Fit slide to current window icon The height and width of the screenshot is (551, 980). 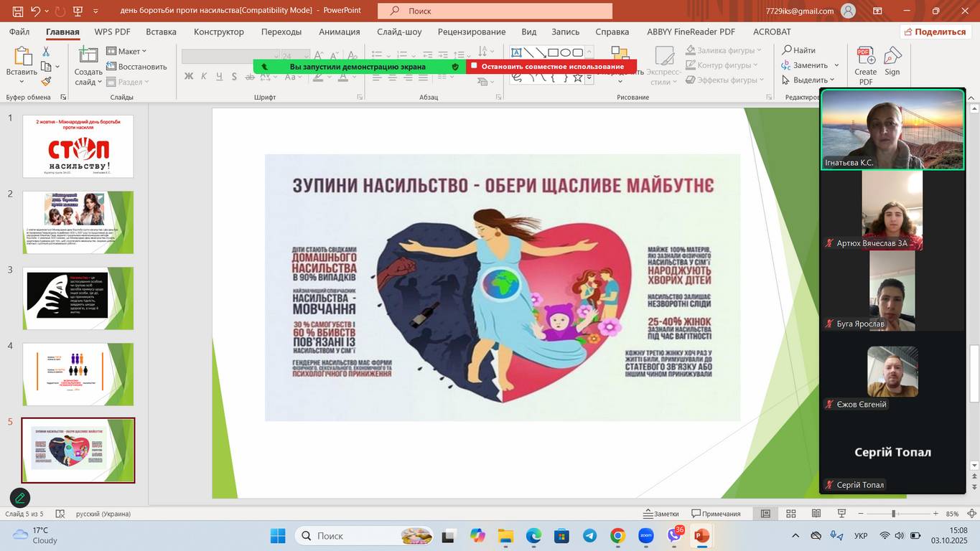pos(972,514)
